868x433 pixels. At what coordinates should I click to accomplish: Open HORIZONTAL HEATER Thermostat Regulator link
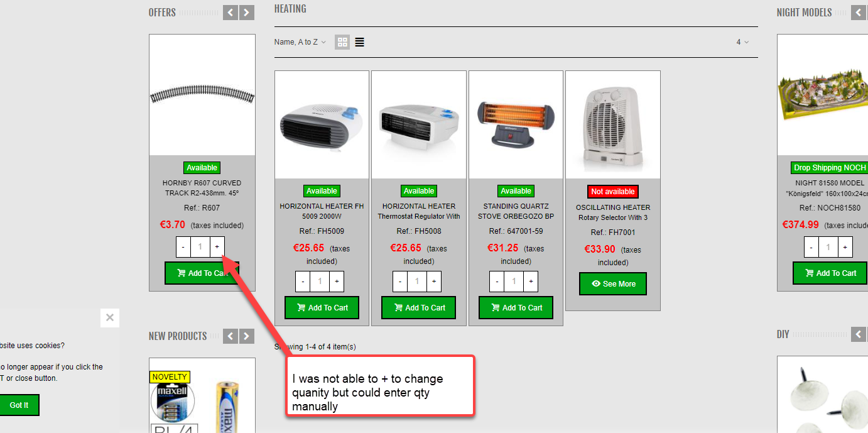419,211
